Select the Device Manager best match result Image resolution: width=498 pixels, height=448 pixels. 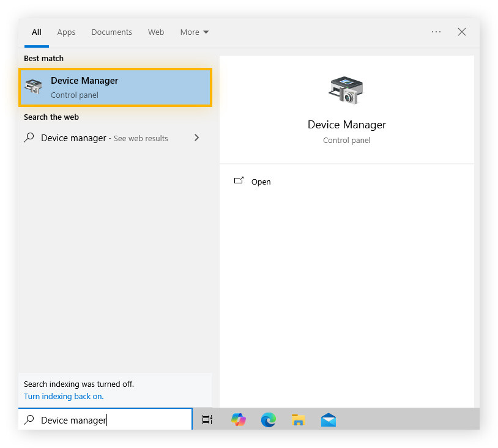coord(116,87)
